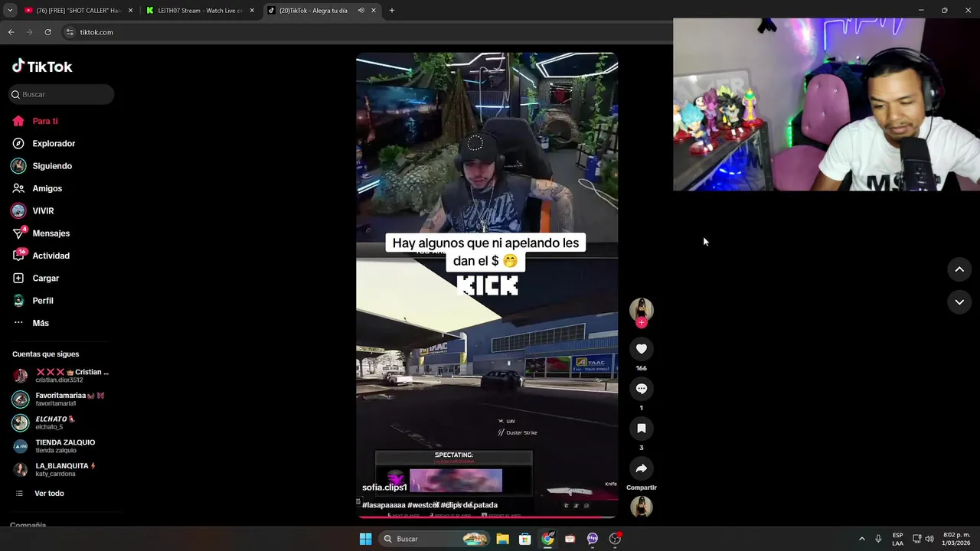
Task: Mute the TikTok tab audio icon
Action: point(361,11)
